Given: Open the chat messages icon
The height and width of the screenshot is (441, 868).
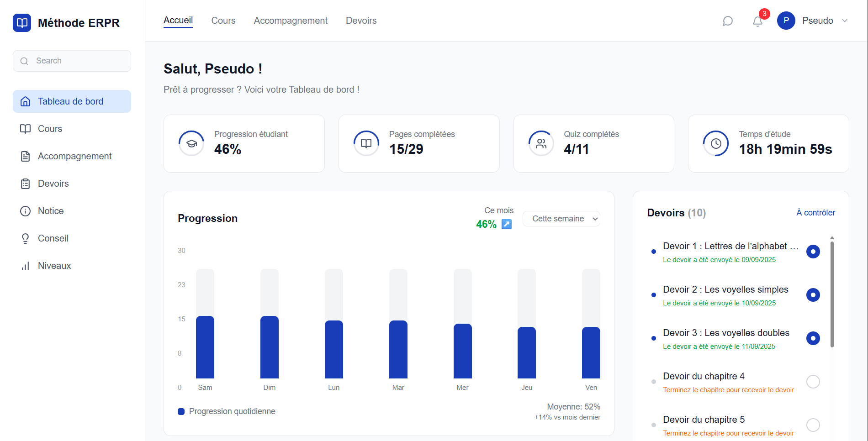Looking at the screenshot, I should [x=727, y=21].
